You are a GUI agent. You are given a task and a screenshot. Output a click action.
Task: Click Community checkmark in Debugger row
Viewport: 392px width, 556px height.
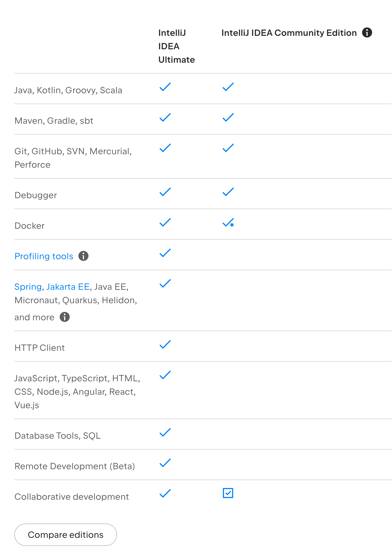(x=228, y=192)
